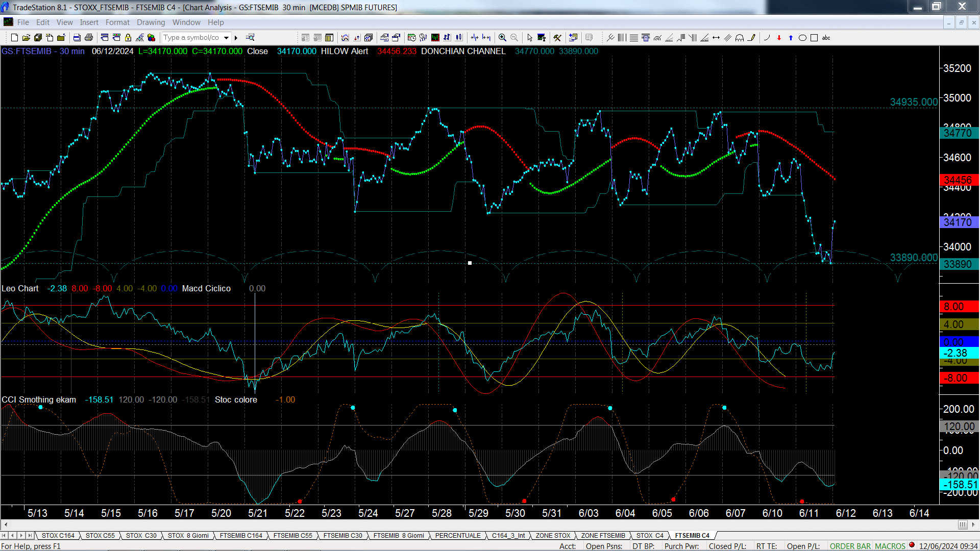Click the Print Preview icon
This screenshot has height=551, width=980.
click(x=77, y=38)
